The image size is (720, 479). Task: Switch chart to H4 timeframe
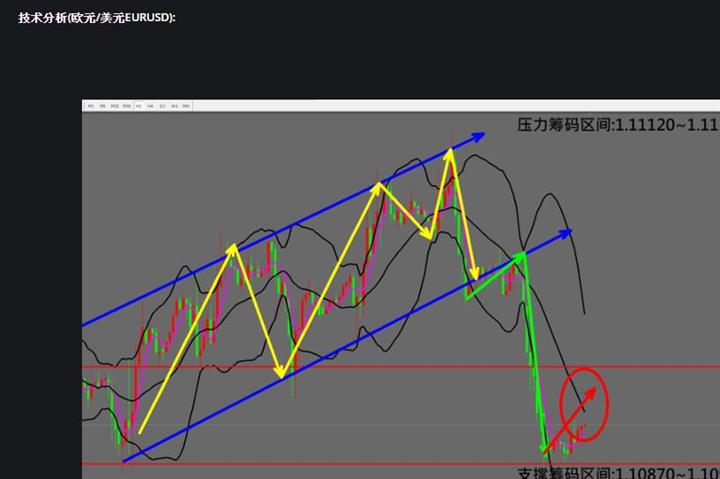(150, 106)
